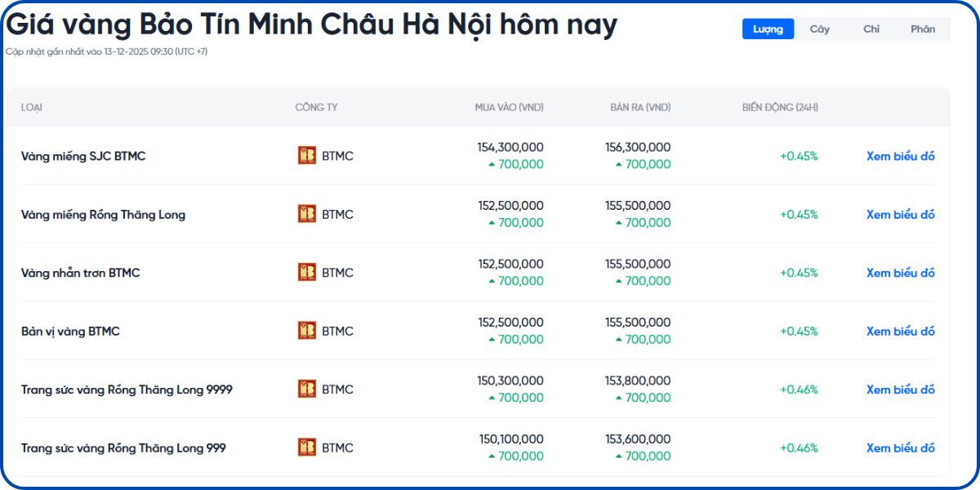Click the BTMC logo beside Vàng miếng Rồng Thăng Long
The image size is (980, 490).
click(306, 214)
